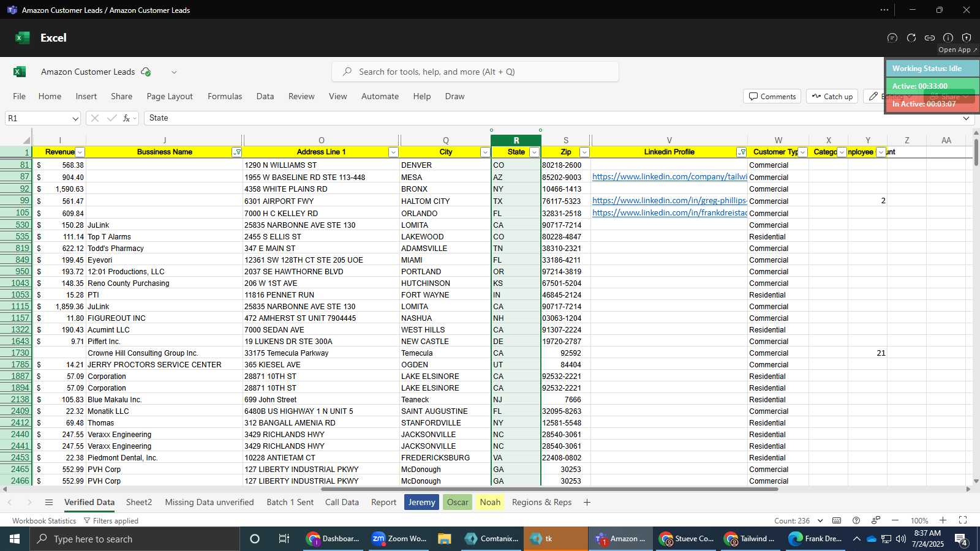Add a new sheet with plus icon
The image size is (980, 551).
click(x=587, y=503)
